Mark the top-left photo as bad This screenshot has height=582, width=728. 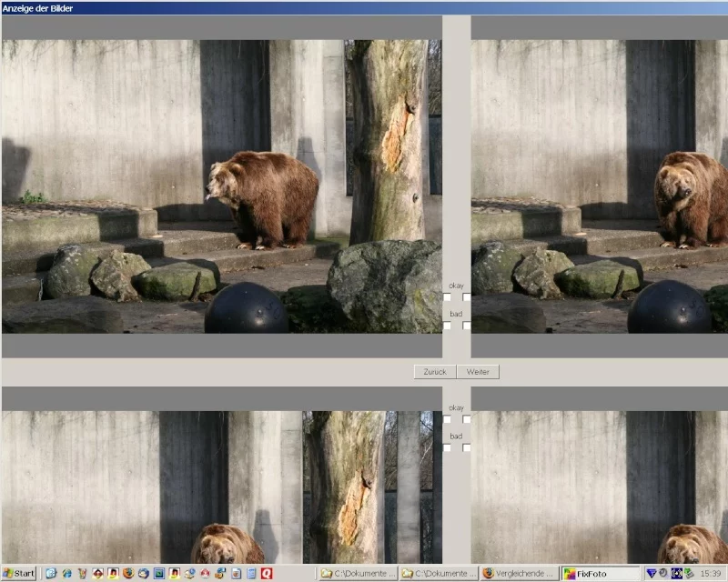click(447, 326)
